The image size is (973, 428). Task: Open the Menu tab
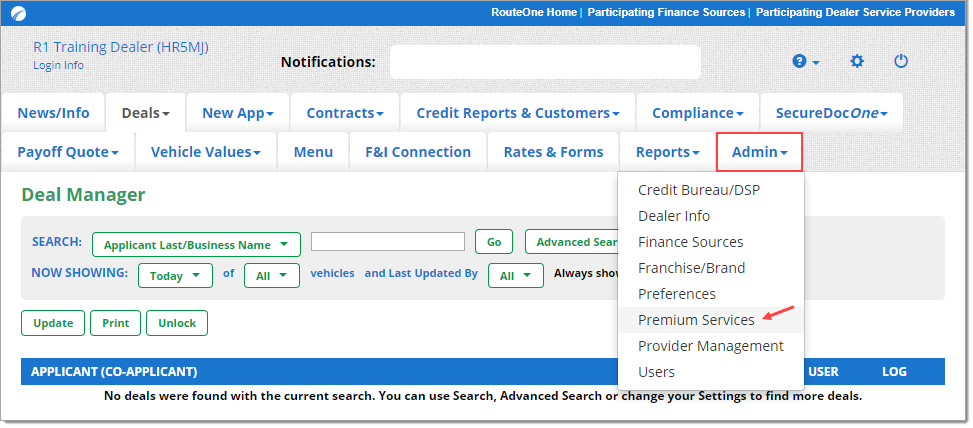point(313,152)
